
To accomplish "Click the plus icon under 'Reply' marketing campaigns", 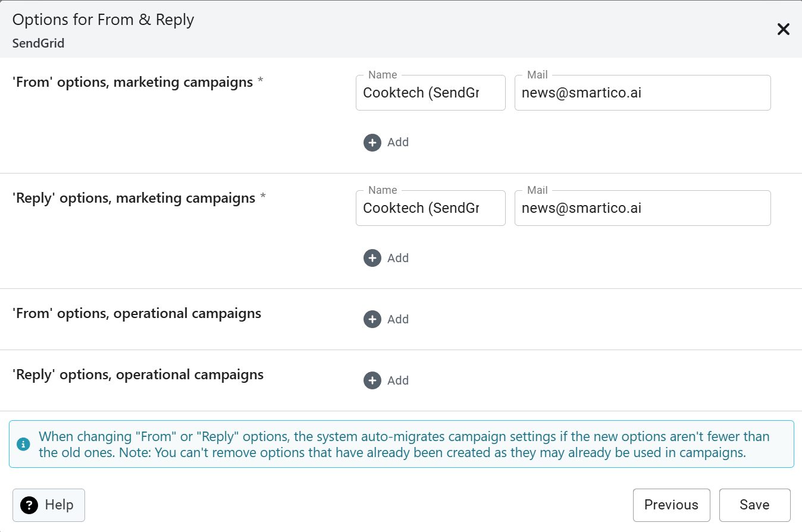I will (372, 258).
